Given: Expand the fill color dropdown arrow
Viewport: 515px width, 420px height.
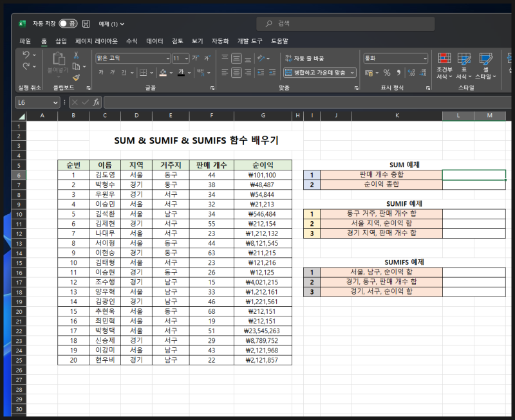Looking at the screenshot, I should point(171,73).
